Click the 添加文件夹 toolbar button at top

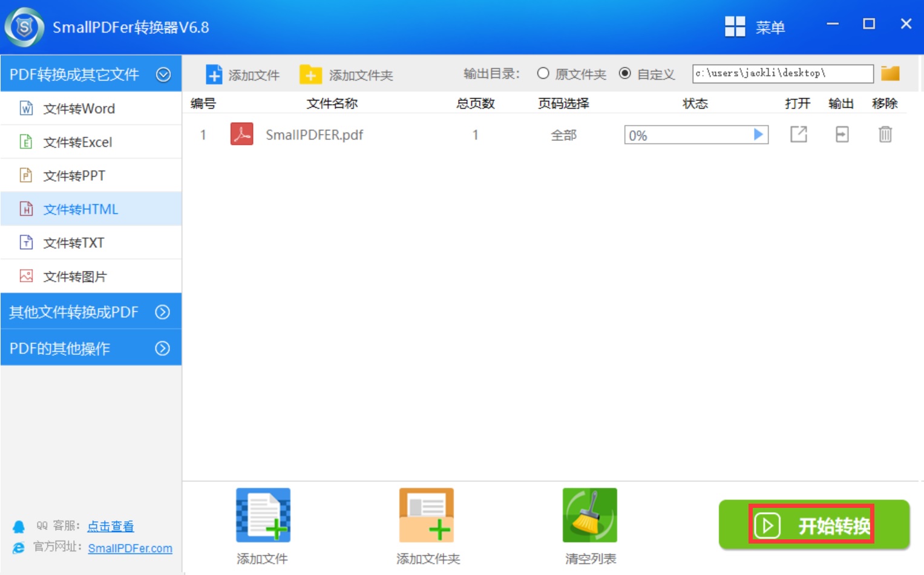(x=346, y=74)
